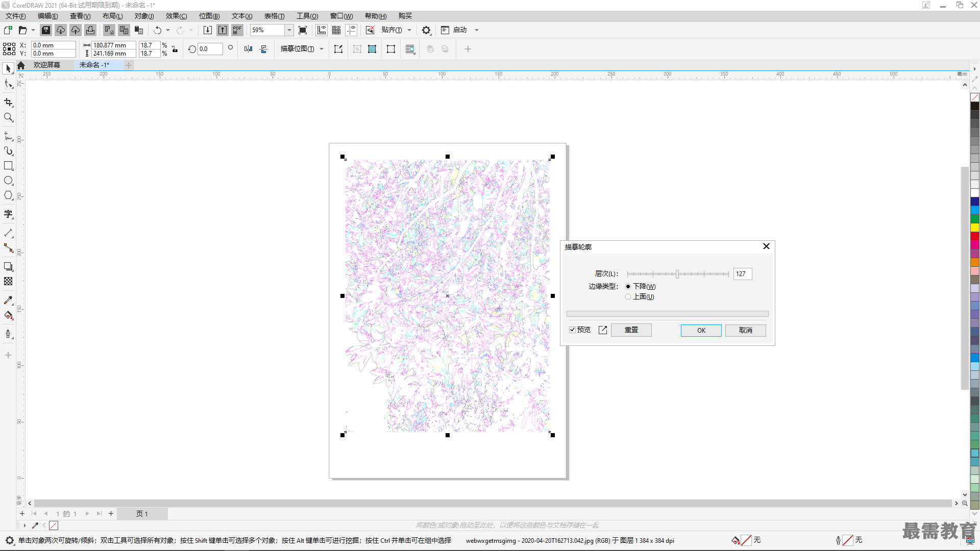
Task: Open the 编辑 Edit menu
Action: (48, 16)
